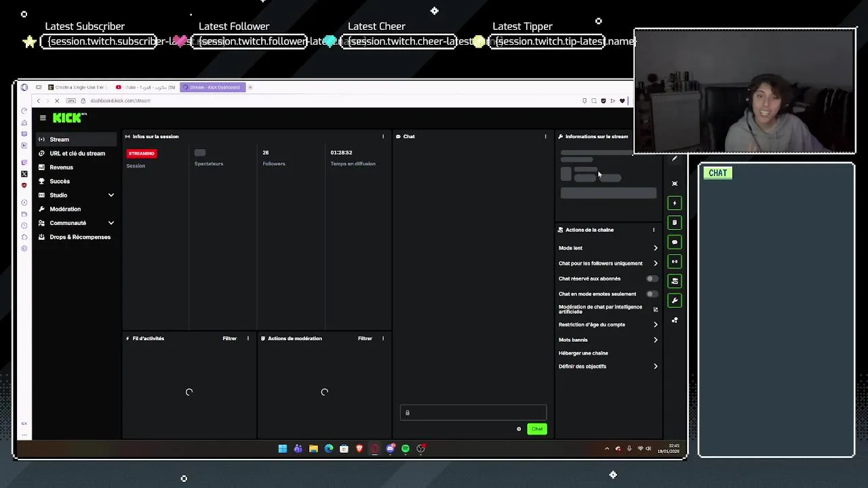Click the pencil edit icon in right toolbar
The height and width of the screenshot is (488, 868).
675,159
